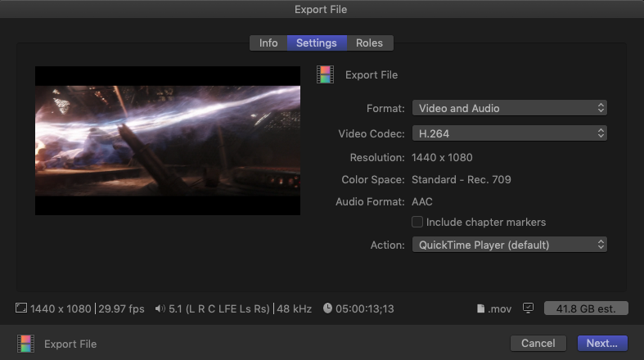644x360 pixels.
Task: Open the Action dropdown
Action: click(x=509, y=245)
